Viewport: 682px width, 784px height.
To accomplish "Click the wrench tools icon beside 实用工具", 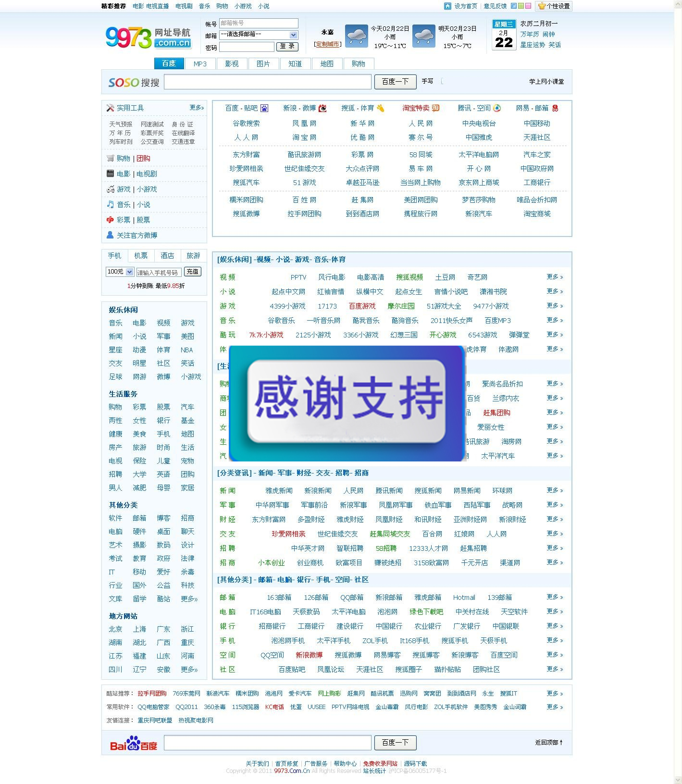I will pyautogui.click(x=111, y=108).
